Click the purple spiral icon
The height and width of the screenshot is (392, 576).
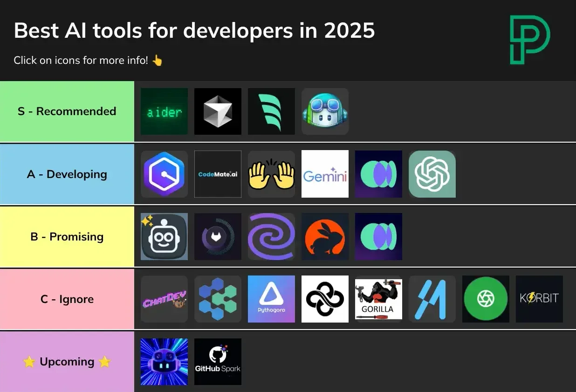coord(271,236)
